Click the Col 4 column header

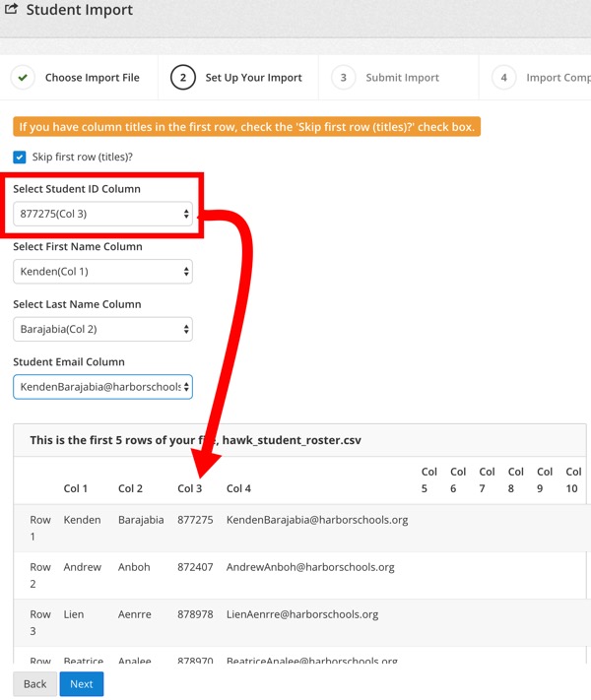coord(238,488)
